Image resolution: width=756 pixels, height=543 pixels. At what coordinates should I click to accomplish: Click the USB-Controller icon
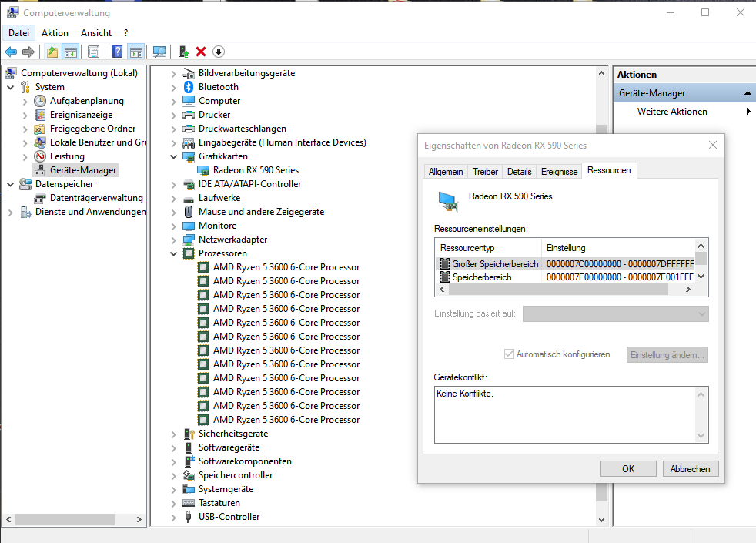189,517
